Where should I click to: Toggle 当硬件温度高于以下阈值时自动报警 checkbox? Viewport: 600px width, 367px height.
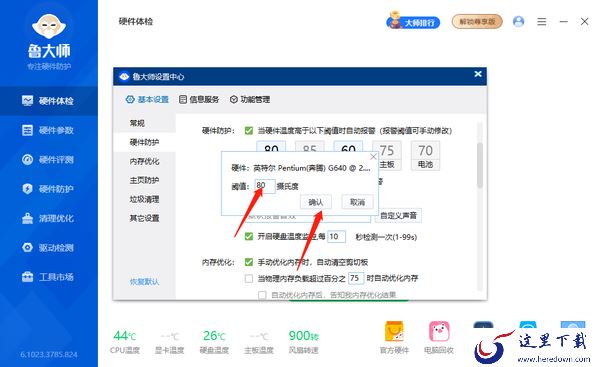tap(249, 131)
